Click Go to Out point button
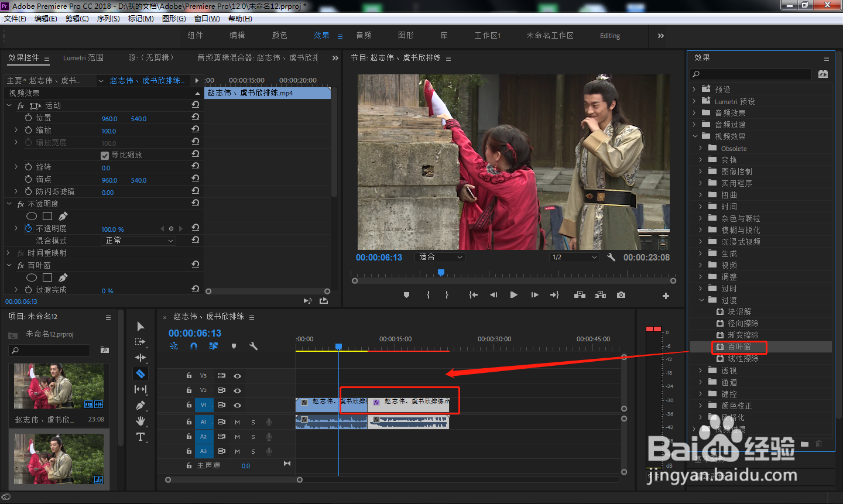 (x=554, y=295)
